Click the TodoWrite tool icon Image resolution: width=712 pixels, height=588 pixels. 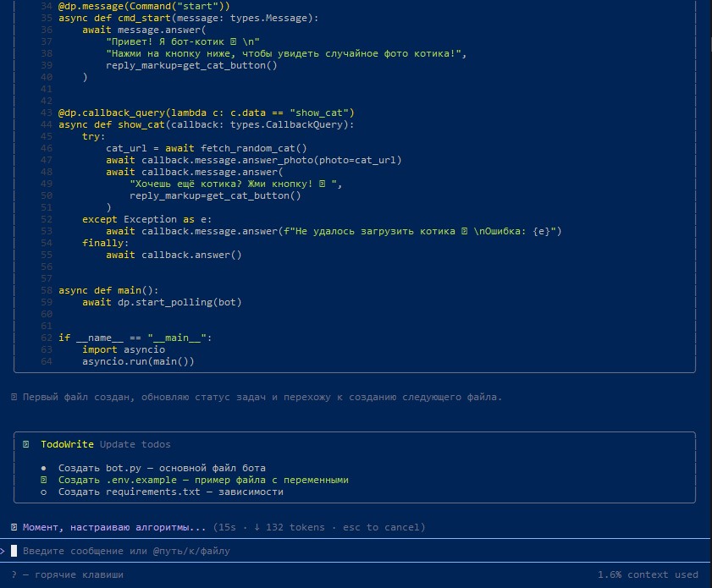tap(26, 444)
